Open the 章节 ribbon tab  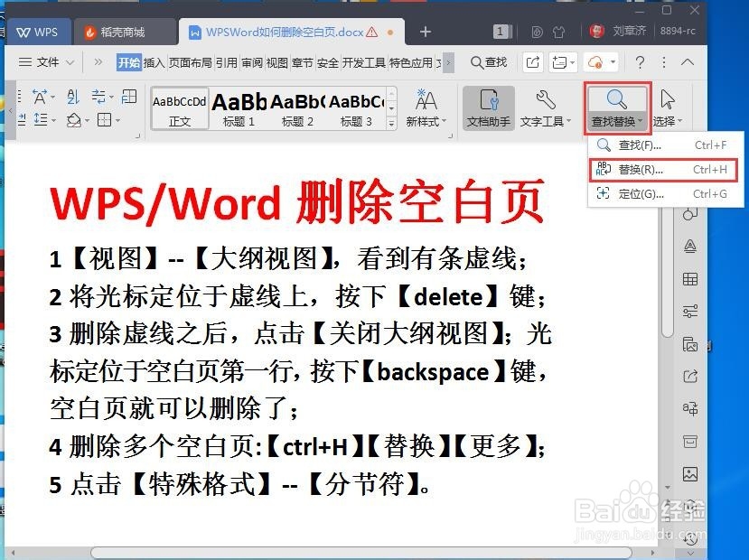pyautogui.click(x=303, y=62)
